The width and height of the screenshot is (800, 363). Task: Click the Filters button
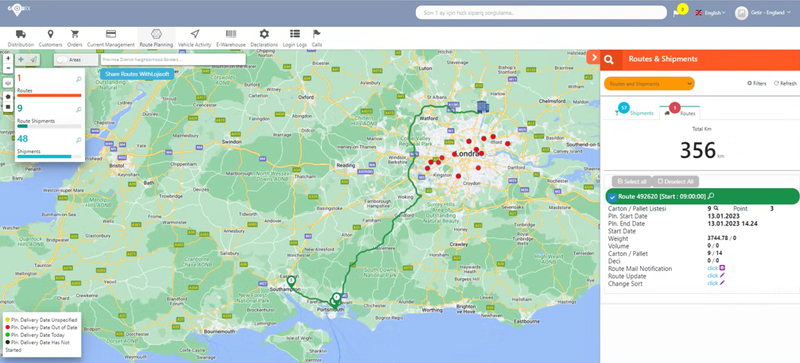pyautogui.click(x=757, y=83)
